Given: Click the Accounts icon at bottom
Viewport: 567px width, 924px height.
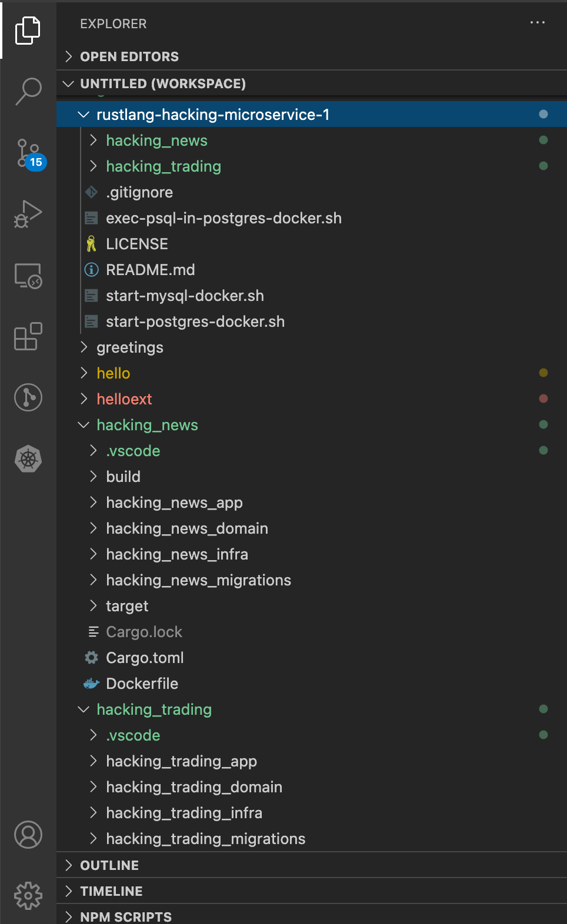Looking at the screenshot, I should click(28, 834).
